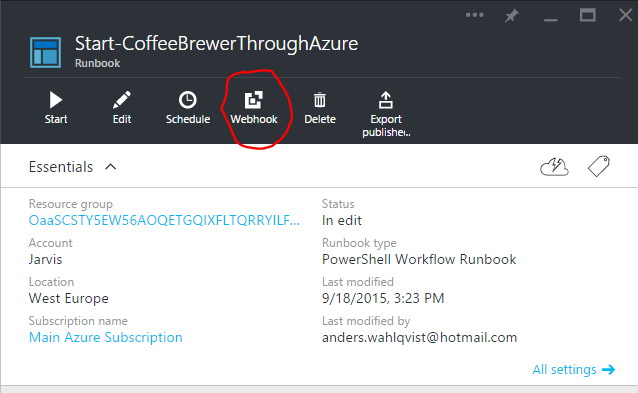
Task: Open the runbook Edit tool
Action: coord(122,107)
